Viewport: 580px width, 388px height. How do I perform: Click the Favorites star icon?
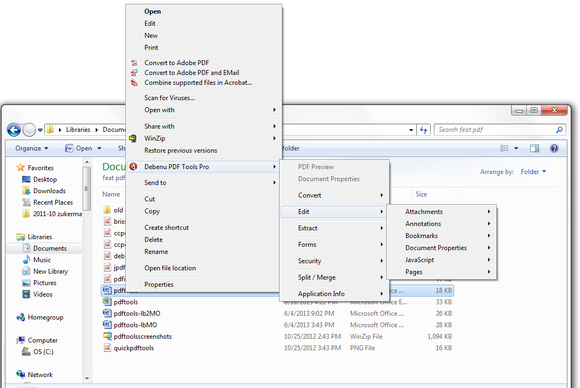click(x=20, y=168)
